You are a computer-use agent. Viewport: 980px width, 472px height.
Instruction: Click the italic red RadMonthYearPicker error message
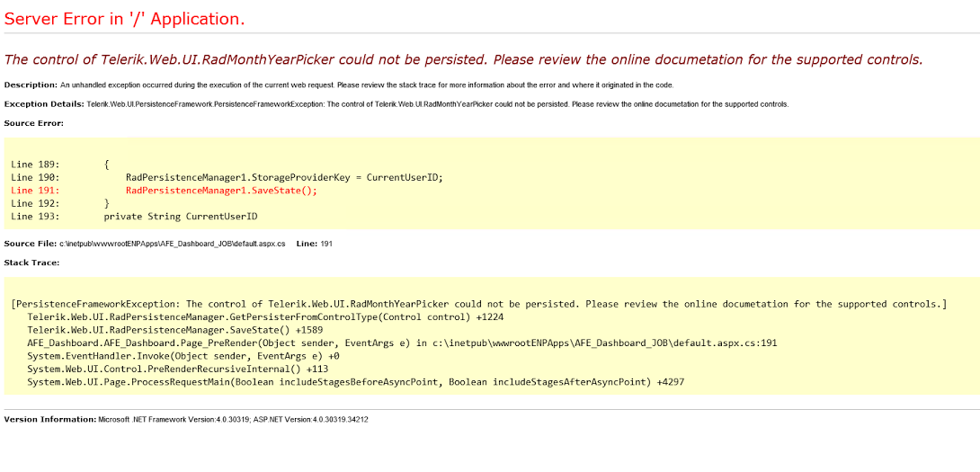click(463, 60)
